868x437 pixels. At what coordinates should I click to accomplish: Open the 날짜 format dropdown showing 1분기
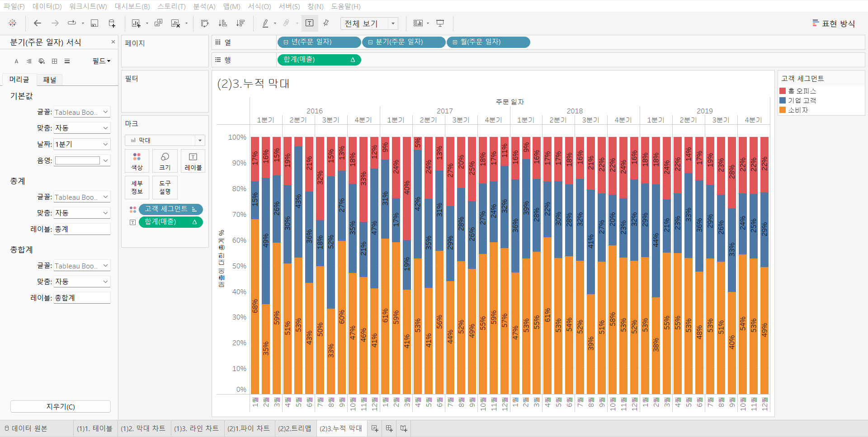pyautogui.click(x=82, y=144)
